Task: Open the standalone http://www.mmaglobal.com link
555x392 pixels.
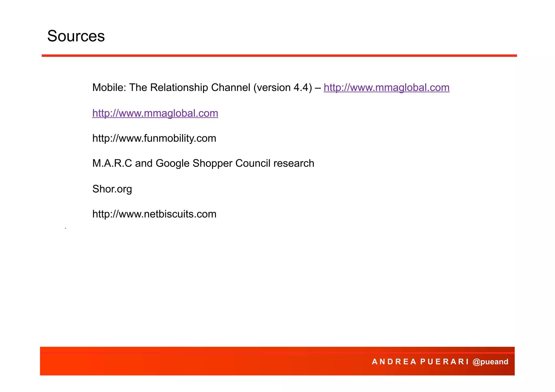Action: 155,113
